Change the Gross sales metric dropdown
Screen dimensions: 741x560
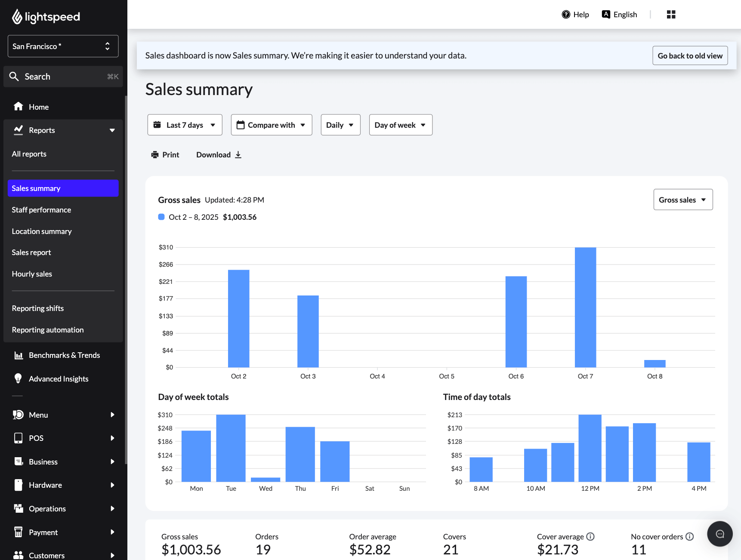point(682,200)
